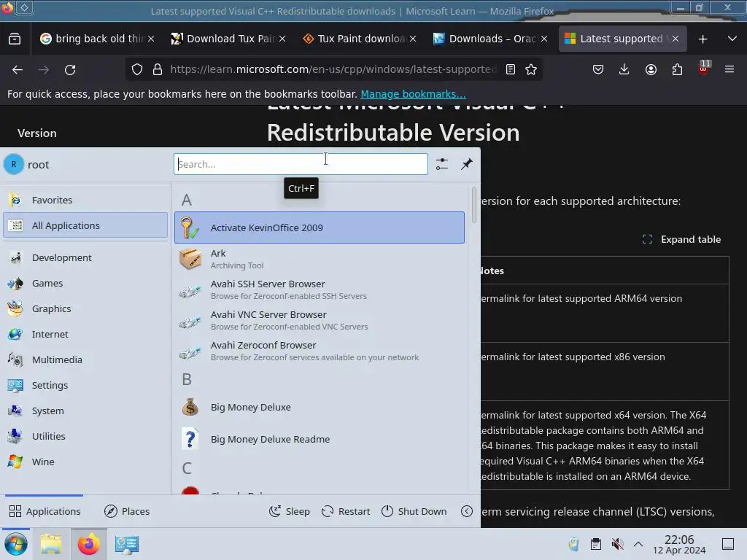Viewport: 747px width, 560px height.
Task: Close the Latest supported tab
Action: pos(675,39)
